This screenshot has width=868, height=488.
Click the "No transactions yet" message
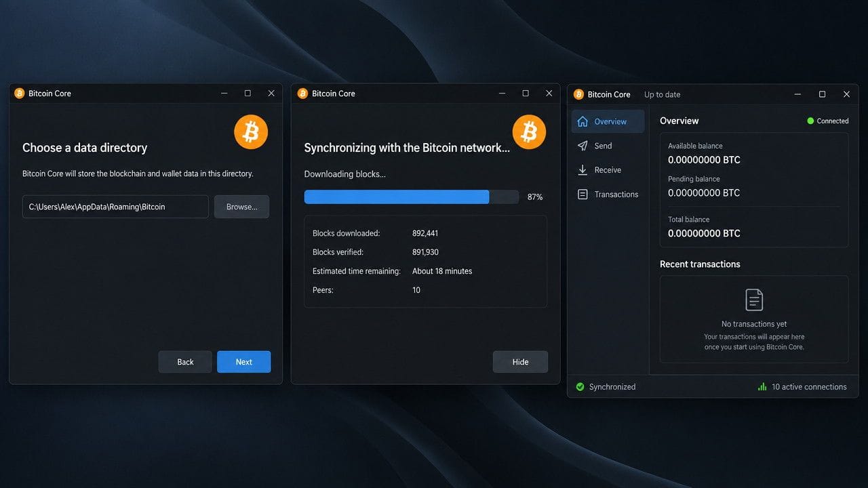(x=754, y=324)
